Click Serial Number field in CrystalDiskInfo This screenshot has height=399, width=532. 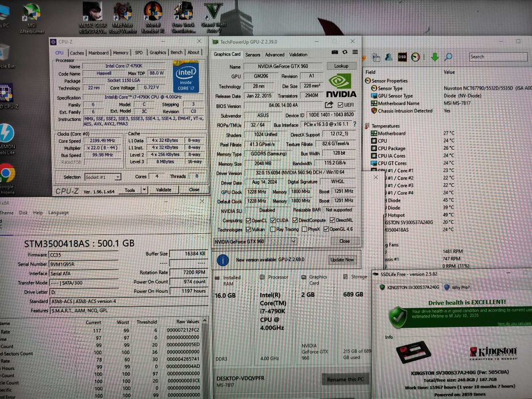pyautogui.click(x=83, y=264)
